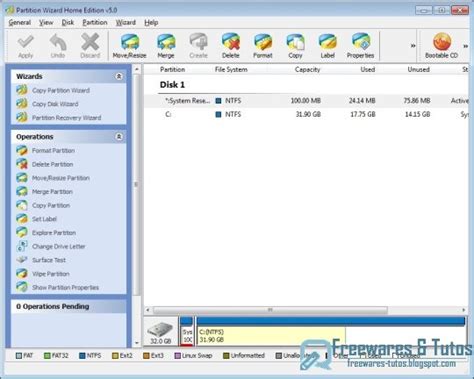Click Explore Partition icon in Operations

[22, 233]
